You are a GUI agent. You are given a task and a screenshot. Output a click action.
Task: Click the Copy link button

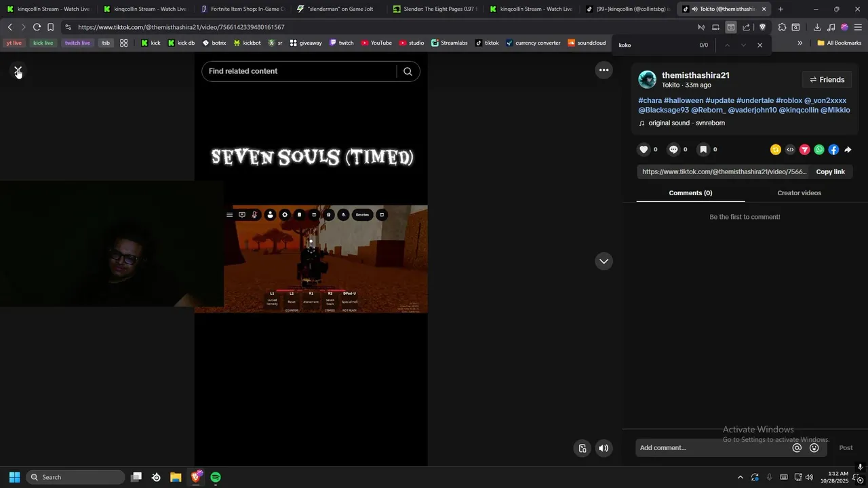pos(830,171)
